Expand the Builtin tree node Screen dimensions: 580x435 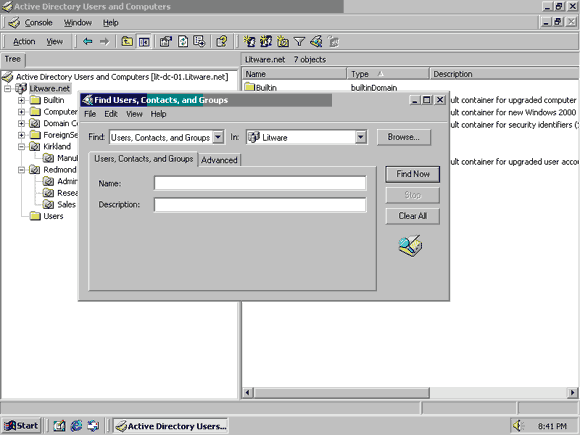coord(21,100)
